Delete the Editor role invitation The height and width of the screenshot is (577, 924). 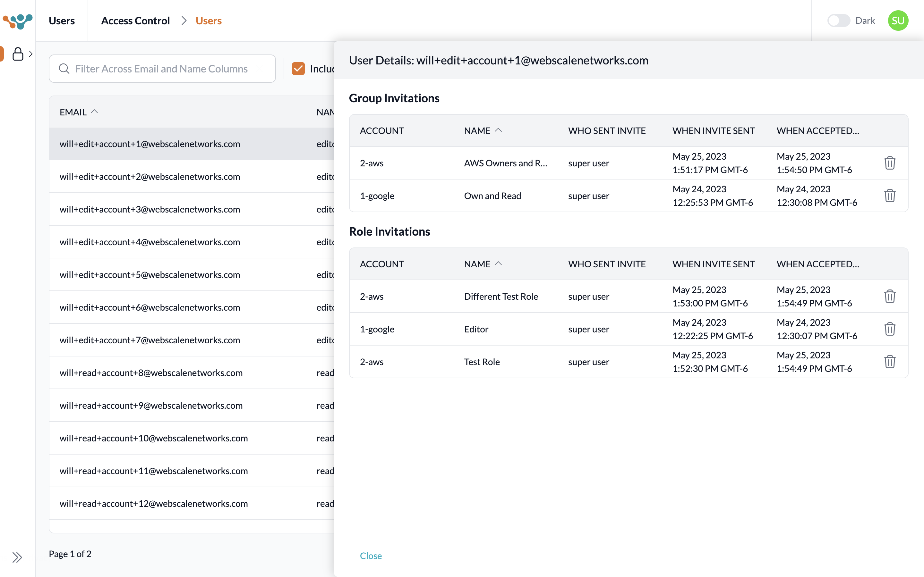pos(890,329)
